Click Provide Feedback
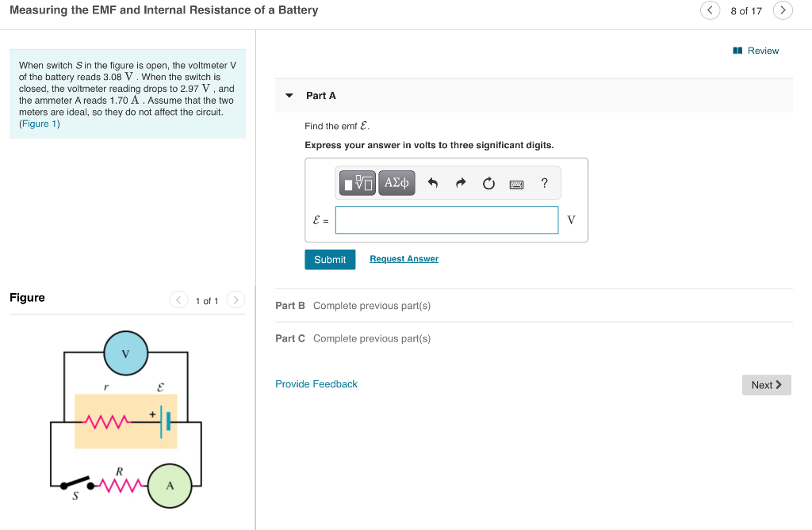The height and width of the screenshot is (530, 812). click(x=316, y=383)
